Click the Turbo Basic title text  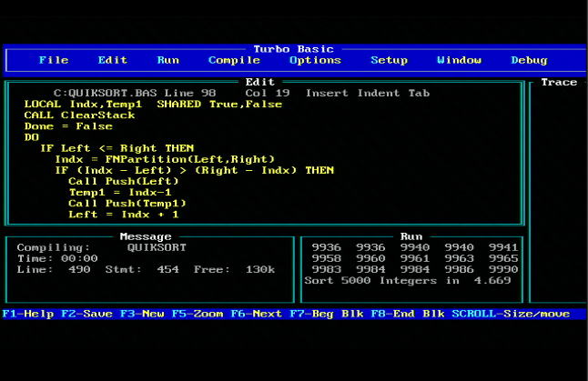click(293, 49)
